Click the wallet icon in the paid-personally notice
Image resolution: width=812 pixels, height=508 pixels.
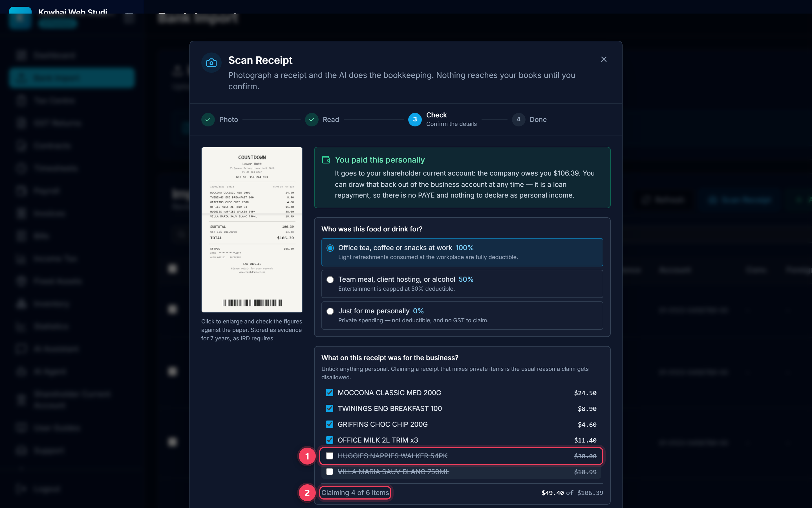326,160
